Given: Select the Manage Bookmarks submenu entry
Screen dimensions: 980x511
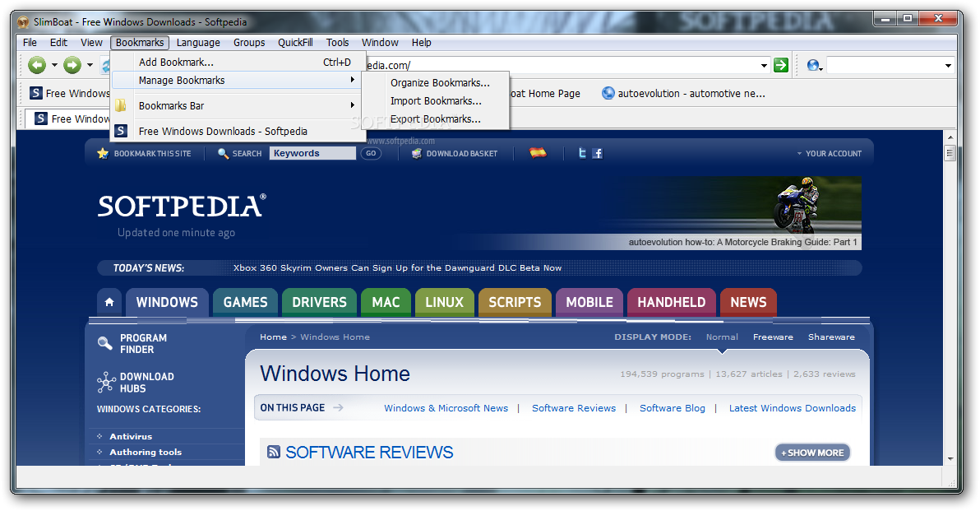Looking at the screenshot, I should pos(238,80).
